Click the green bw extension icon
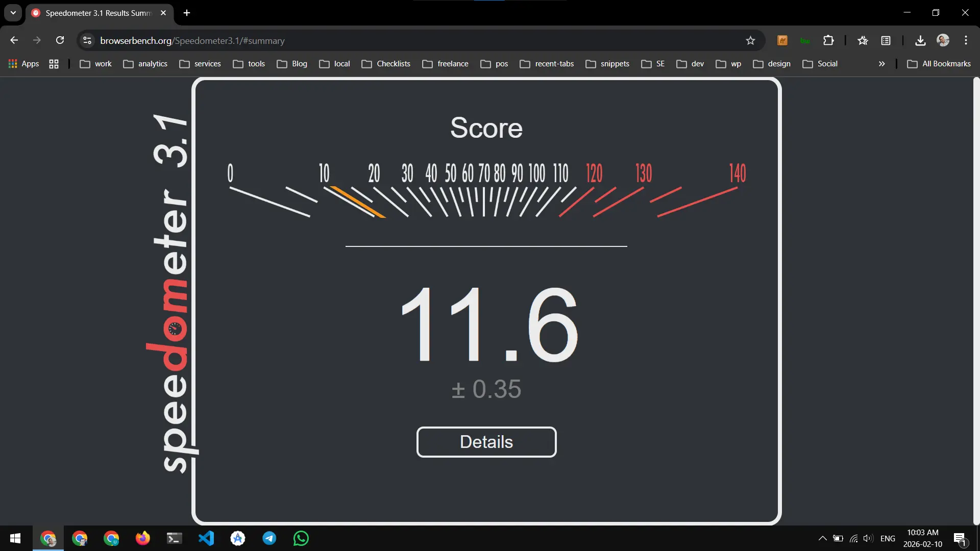The width and height of the screenshot is (980, 551). point(805,40)
